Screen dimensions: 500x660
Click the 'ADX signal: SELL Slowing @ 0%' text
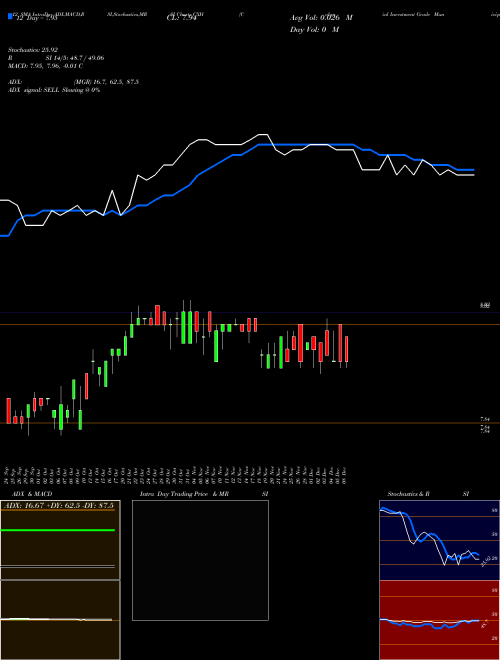[54, 90]
